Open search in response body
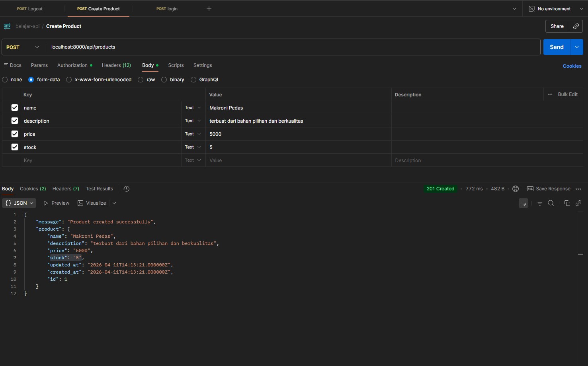The width and height of the screenshot is (588, 366). (x=551, y=203)
